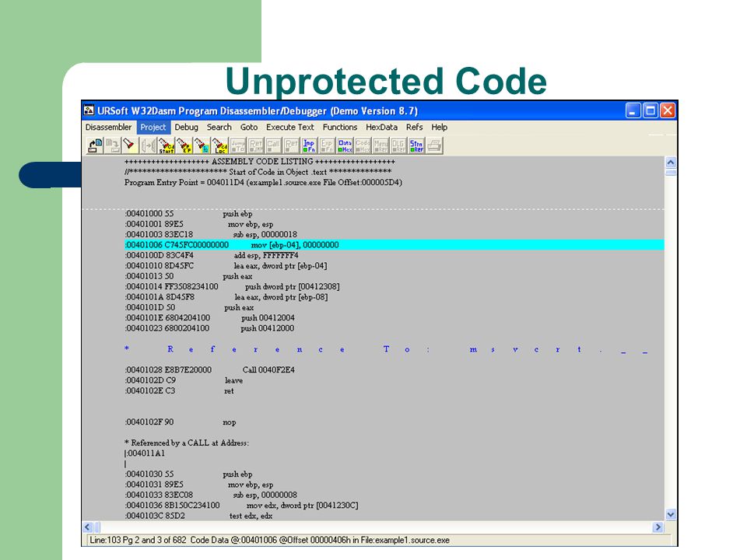Open the Data Hex view icon
Viewport: 747px width, 560px height.
[345, 145]
